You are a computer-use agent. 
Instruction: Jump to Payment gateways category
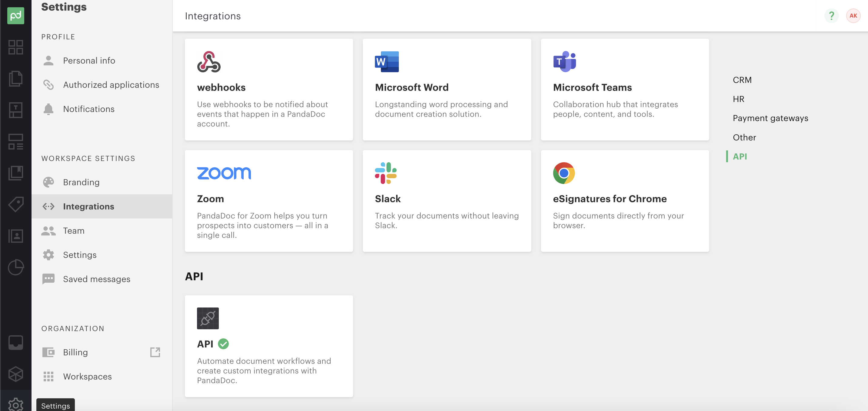(770, 118)
